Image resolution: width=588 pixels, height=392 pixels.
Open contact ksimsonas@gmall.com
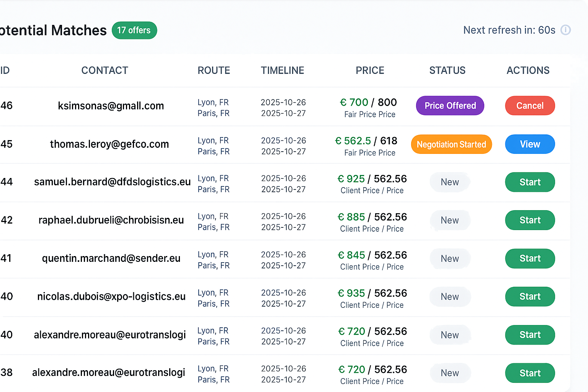pyautogui.click(x=111, y=106)
